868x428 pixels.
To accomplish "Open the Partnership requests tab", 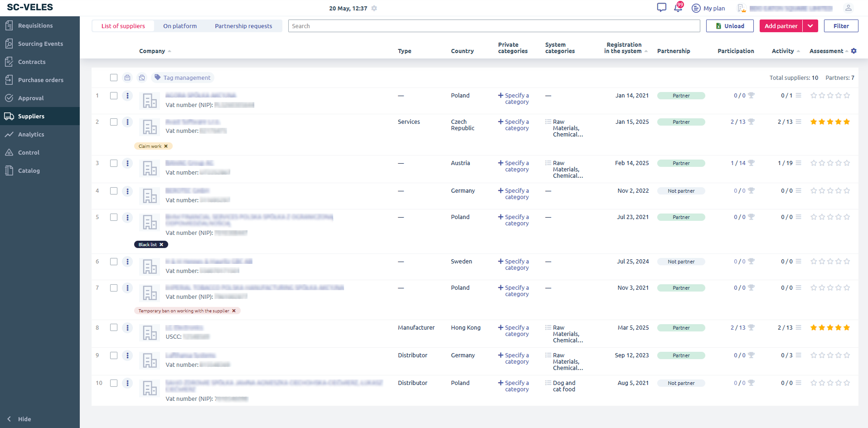I will [x=243, y=26].
